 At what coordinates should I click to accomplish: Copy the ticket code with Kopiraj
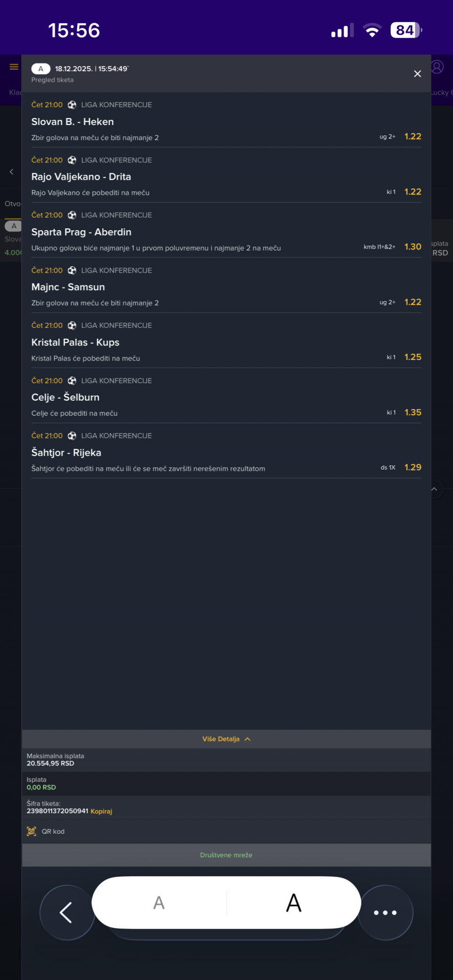tap(101, 811)
